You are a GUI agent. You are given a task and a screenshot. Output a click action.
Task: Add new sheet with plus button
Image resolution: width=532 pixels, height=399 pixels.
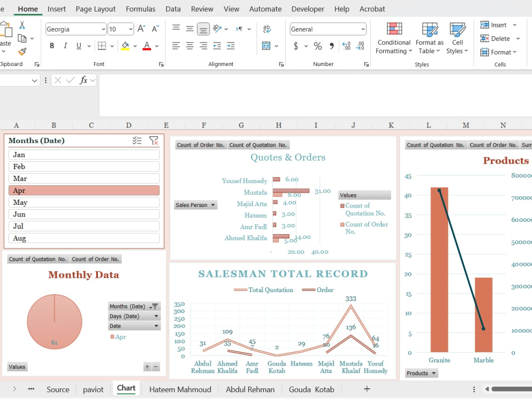click(367, 389)
